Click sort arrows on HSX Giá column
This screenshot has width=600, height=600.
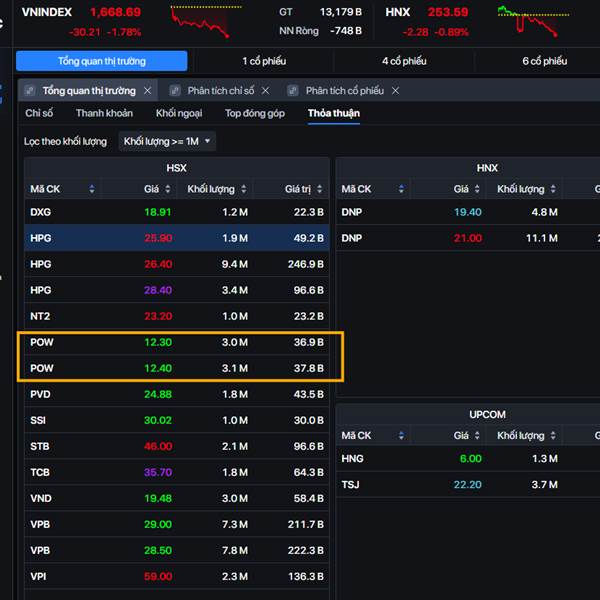tap(168, 189)
